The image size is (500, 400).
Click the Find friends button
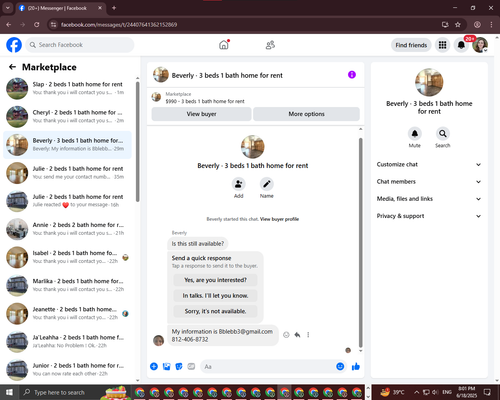click(411, 45)
